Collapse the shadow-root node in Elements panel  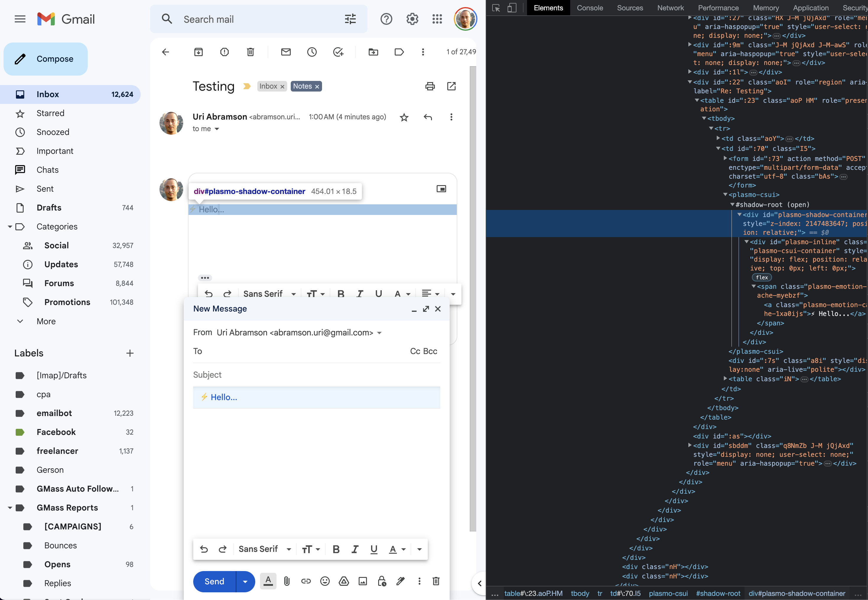click(x=733, y=205)
